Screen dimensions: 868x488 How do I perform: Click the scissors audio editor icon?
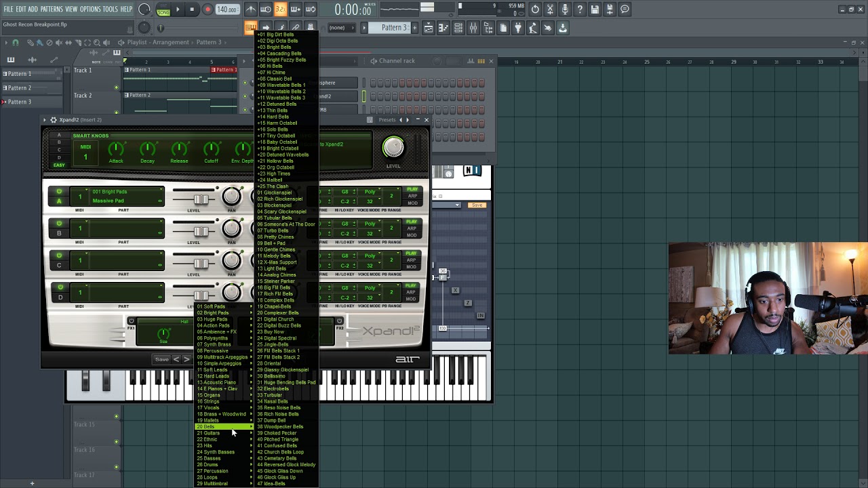point(550,9)
